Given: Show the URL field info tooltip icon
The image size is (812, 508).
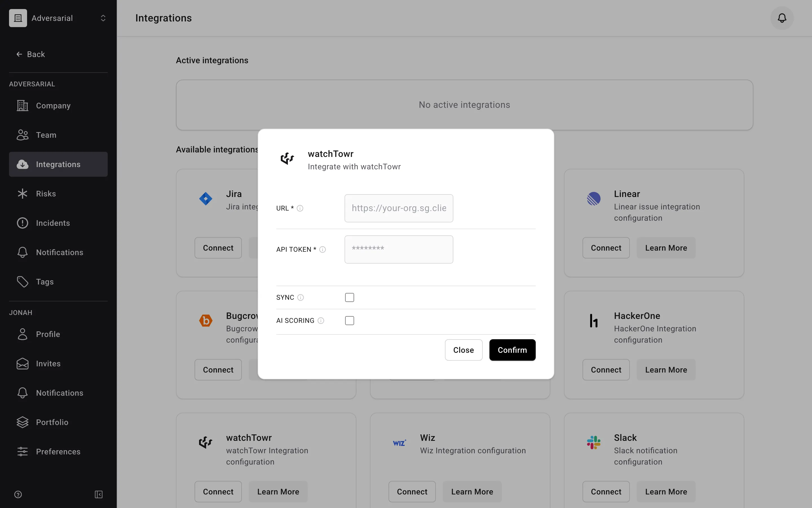Looking at the screenshot, I should (300, 208).
